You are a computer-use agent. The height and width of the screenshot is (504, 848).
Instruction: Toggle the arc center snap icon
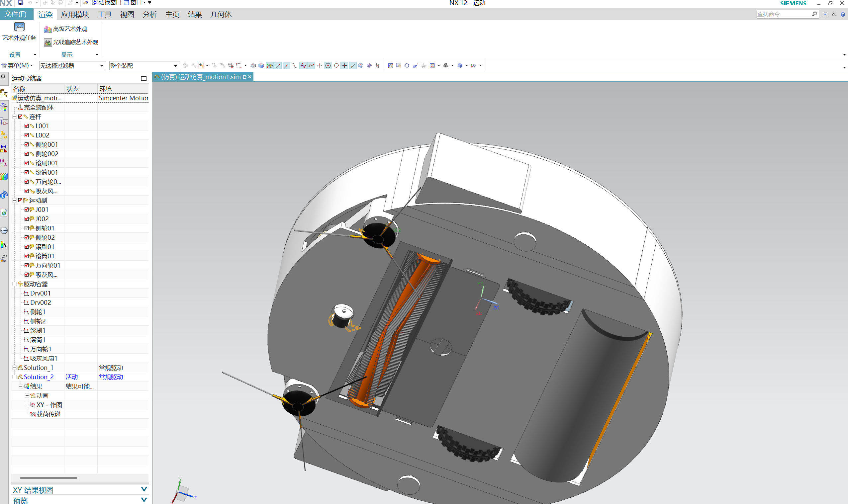(x=328, y=65)
